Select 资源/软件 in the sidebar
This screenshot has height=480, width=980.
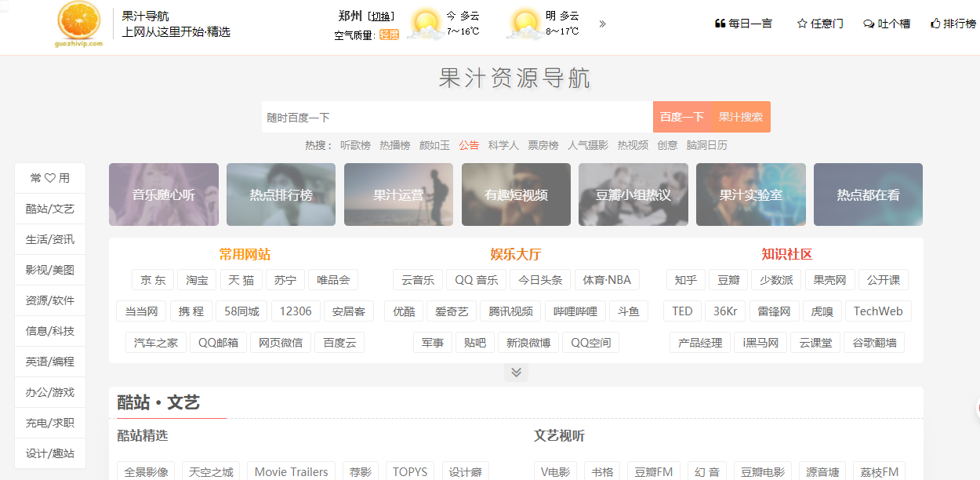[50, 300]
